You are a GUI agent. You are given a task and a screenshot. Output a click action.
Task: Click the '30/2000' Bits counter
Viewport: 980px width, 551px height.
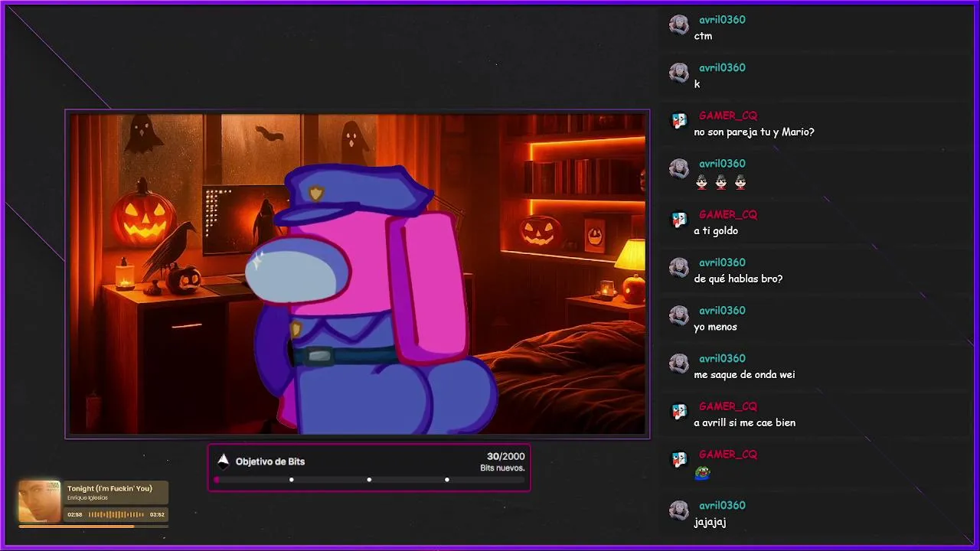click(506, 456)
